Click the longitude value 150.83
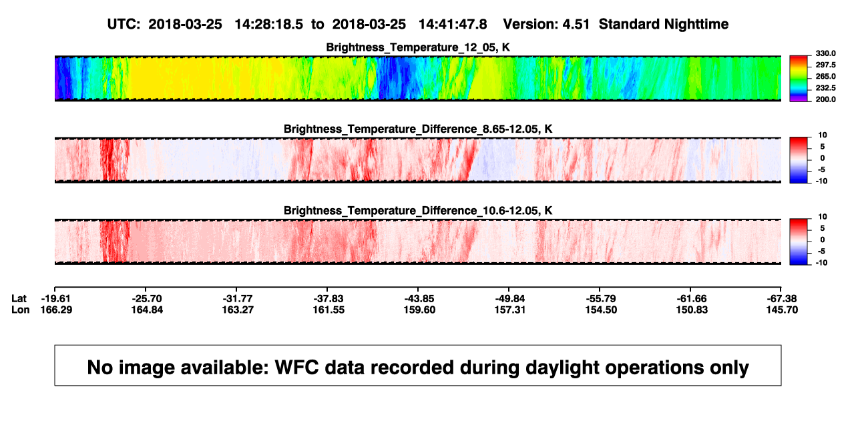868x445 pixels. (690, 310)
